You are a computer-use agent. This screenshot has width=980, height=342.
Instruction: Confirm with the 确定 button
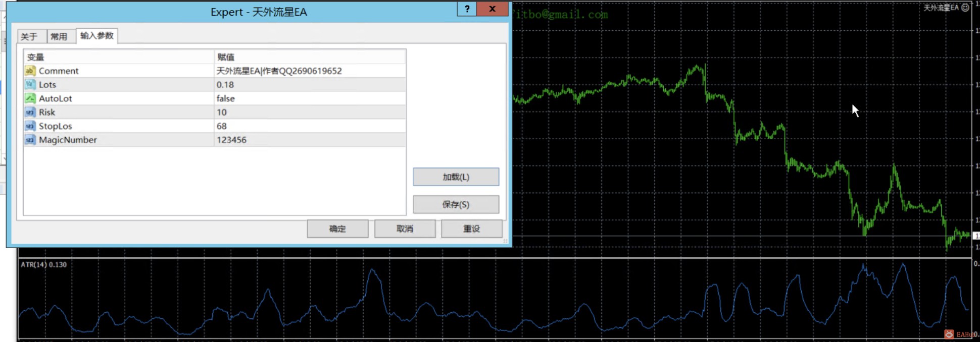(337, 229)
